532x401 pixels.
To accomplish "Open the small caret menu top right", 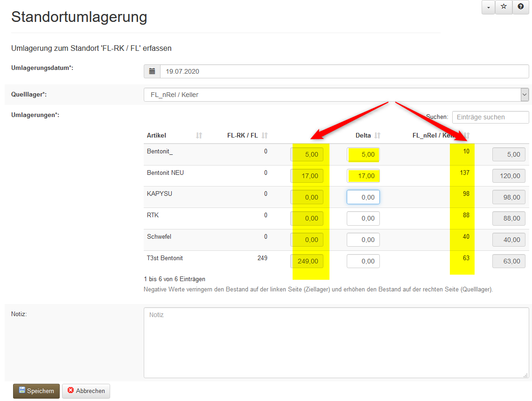I will (x=488, y=7).
